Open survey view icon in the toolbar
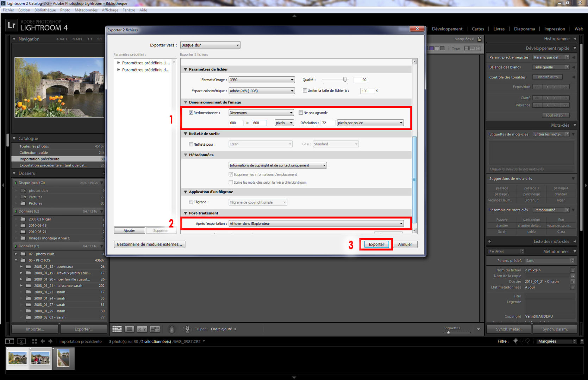The image size is (588, 380). coord(155,329)
